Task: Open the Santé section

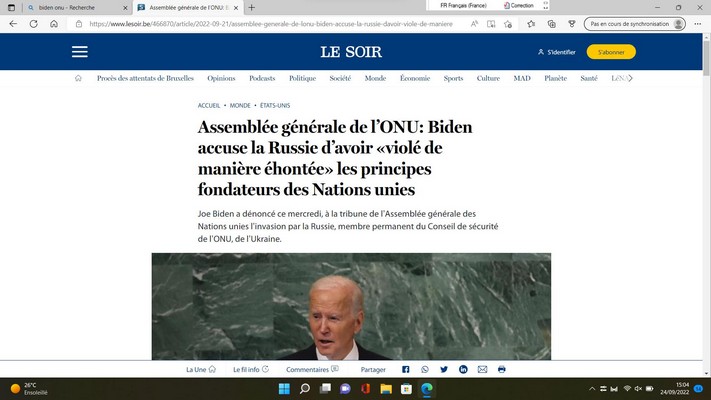Action: (589, 78)
